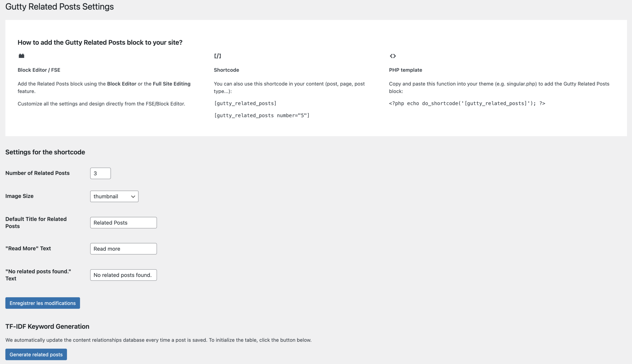The width and height of the screenshot is (632, 364).
Task: Click the We automatically update description text
Action: point(158,340)
